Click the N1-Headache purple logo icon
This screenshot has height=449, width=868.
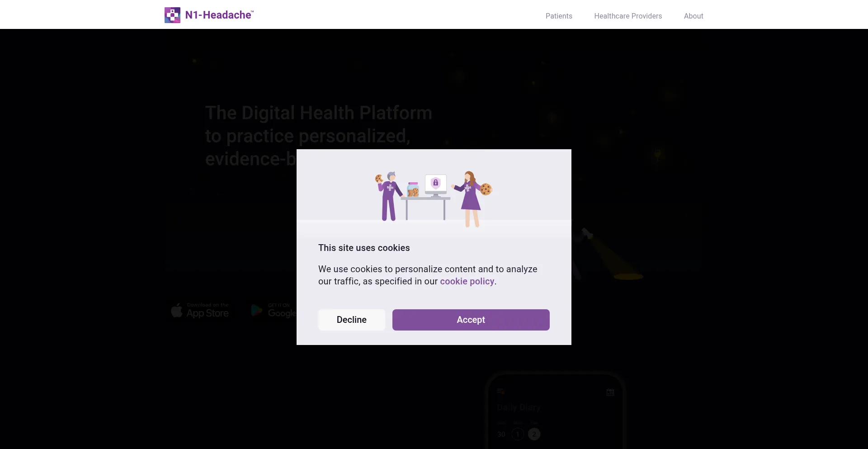(x=172, y=15)
